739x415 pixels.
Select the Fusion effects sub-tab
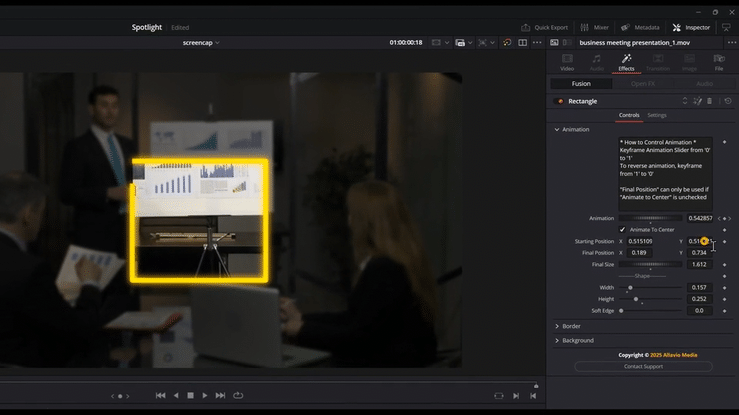pyautogui.click(x=581, y=83)
